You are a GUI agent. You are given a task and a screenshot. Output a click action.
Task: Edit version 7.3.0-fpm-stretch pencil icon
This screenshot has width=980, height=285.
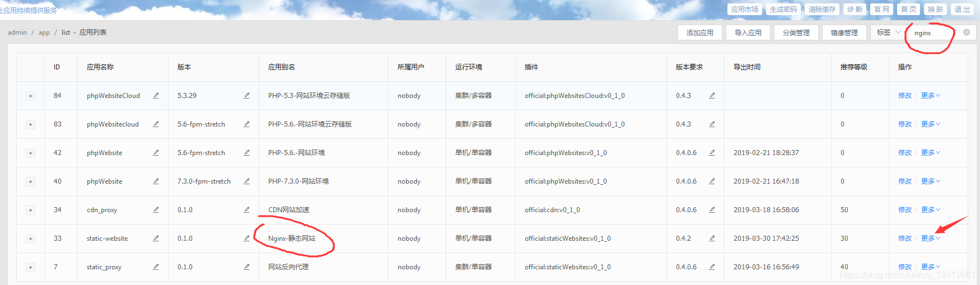point(246,181)
